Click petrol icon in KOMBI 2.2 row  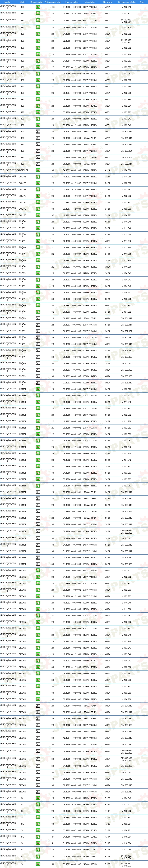pos(38,421)
